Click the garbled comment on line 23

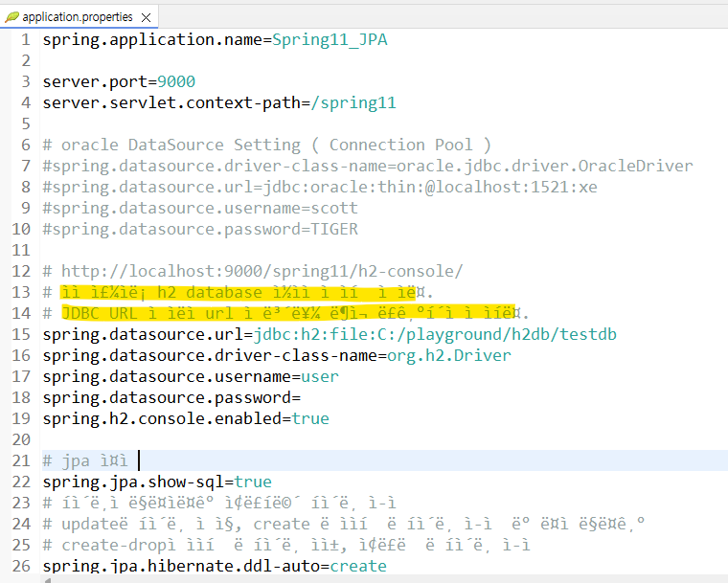coord(219,504)
